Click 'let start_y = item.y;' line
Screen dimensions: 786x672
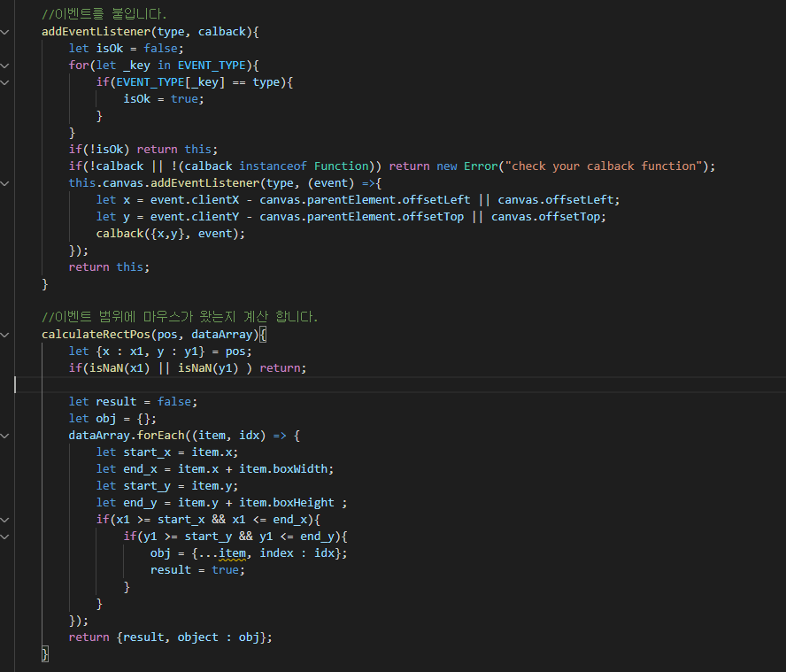coord(167,486)
